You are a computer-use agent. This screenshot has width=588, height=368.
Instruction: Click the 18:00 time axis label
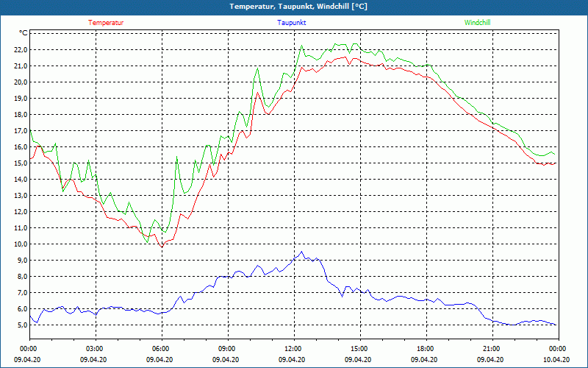426,349
